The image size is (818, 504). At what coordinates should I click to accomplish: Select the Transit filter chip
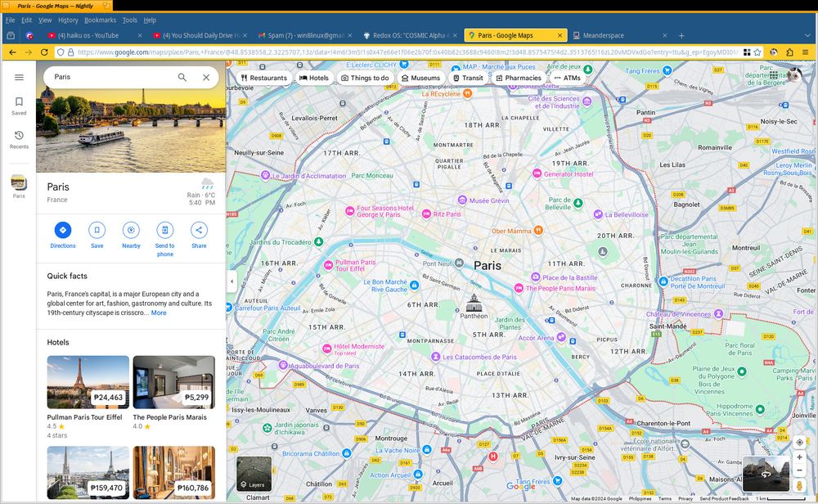point(468,78)
